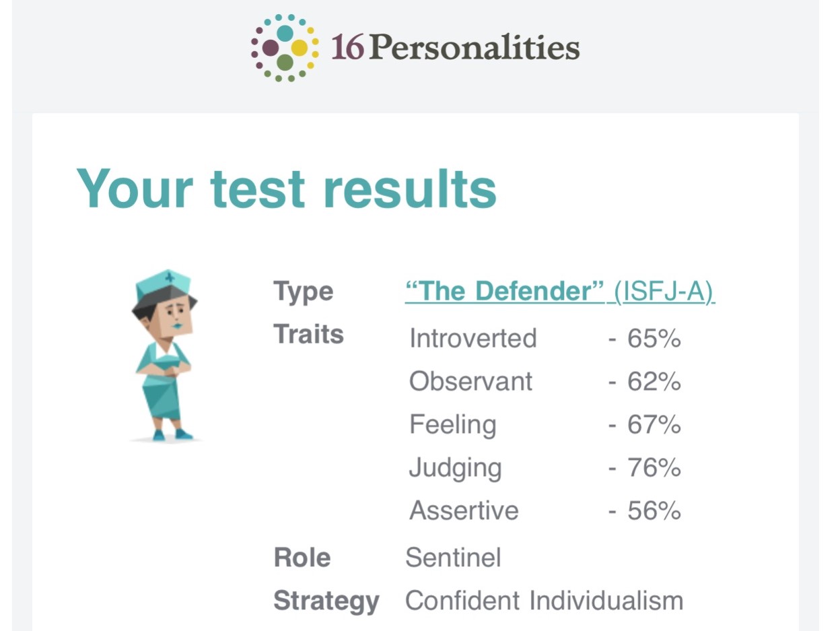Select the Observant trait text
This screenshot has height=631, width=840.
coord(471,381)
